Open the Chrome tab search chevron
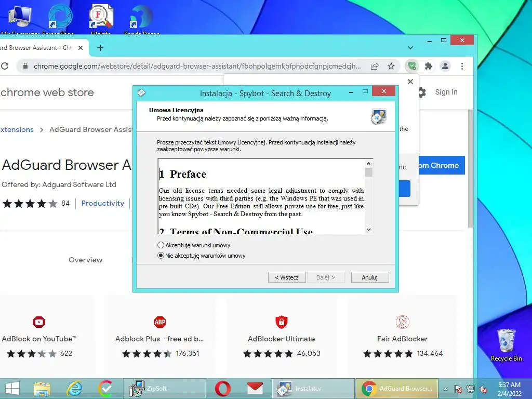Image resolution: width=532 pixels, height=399 pixels. [x=410, y=48]
